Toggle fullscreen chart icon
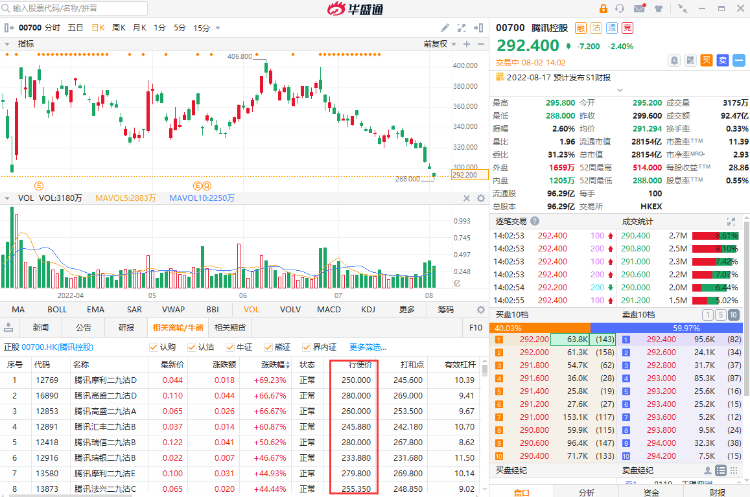 [x=462, y=28]
